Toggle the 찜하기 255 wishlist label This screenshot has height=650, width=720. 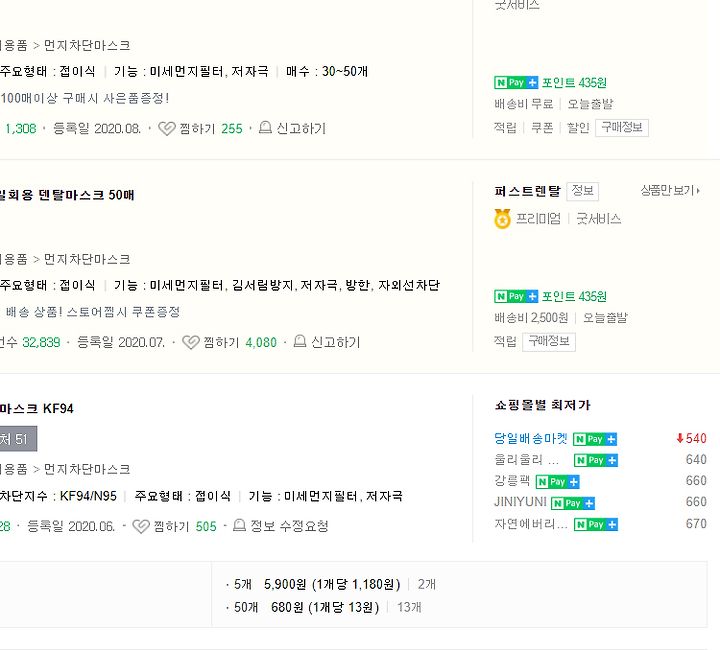coord(197,129)
